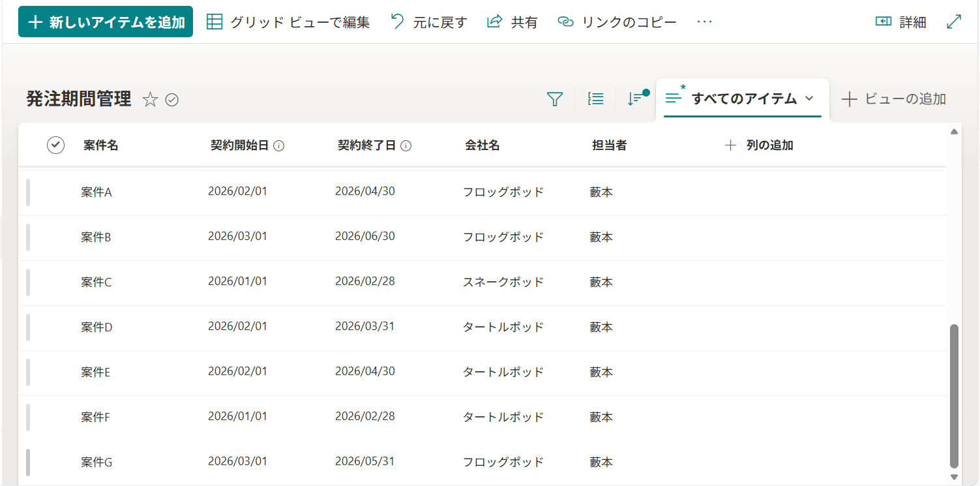Expand the view to full screen via diagonal arrow
The image size is (980, 486).
click(x=954, y=22)
